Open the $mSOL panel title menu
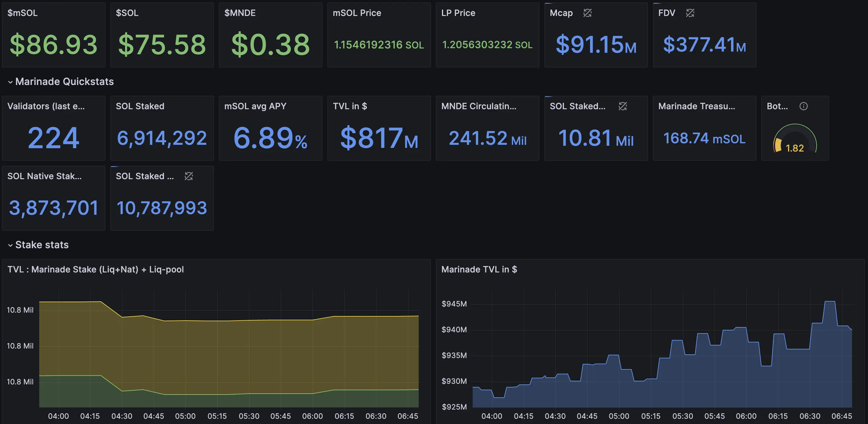Viewport: 868px width, 424px height. click(x=23, y=13)
